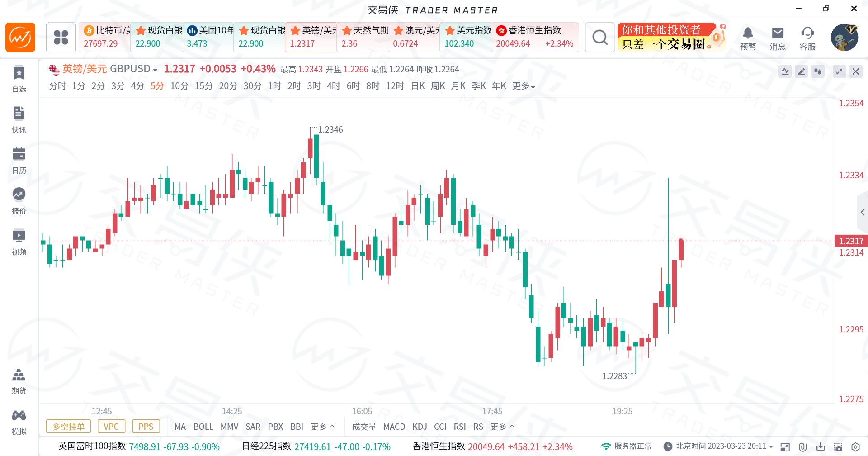This screenshot has width=868, height=456.
Task: Click the 1.2317 current price label on axis
Action: pyautogui.click(x=851, y=241)
